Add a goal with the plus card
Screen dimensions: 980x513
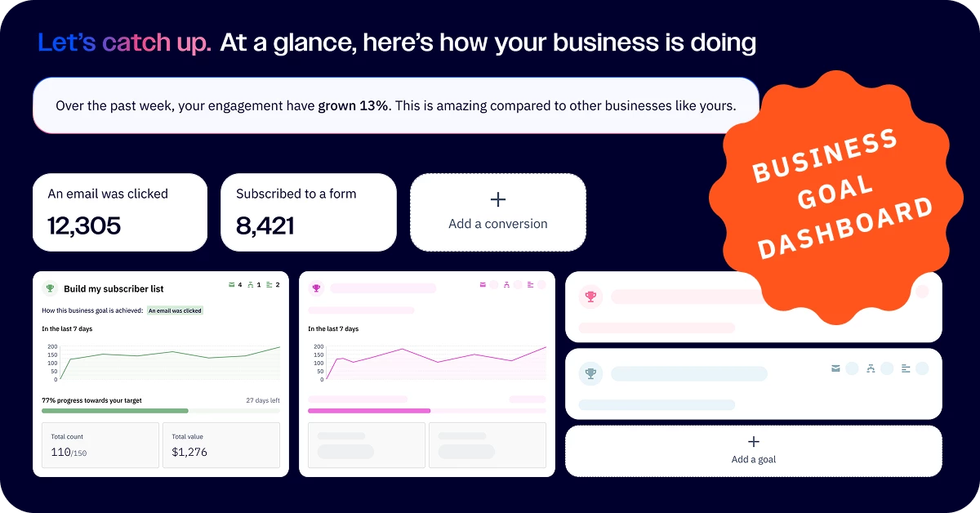(x=754, y=450)
